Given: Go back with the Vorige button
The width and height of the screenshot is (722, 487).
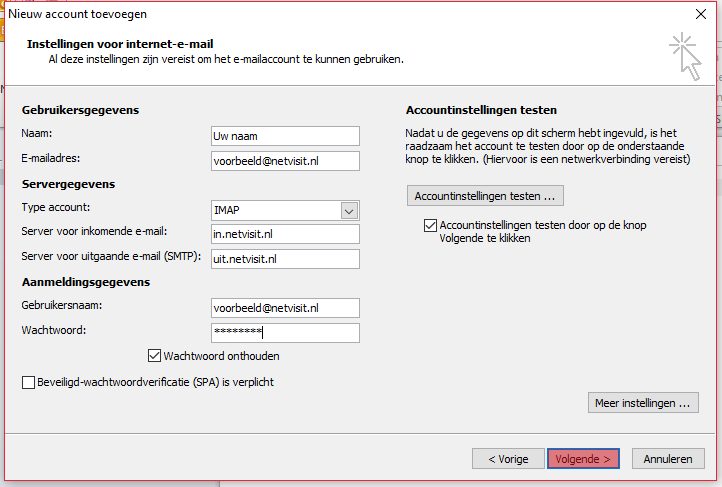Looking at the screenshot, I should pos(508,459).
